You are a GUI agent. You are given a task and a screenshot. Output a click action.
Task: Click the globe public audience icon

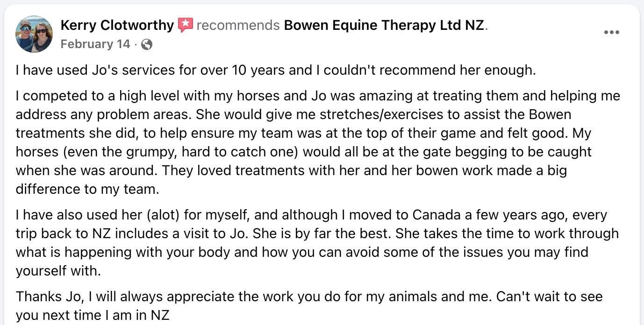[146, 44]
